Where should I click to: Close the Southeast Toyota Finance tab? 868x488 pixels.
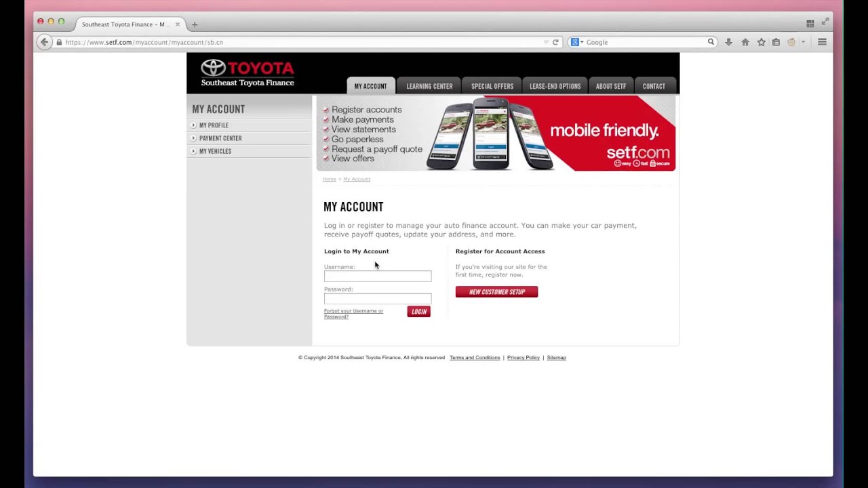click(x=178, y=24)
